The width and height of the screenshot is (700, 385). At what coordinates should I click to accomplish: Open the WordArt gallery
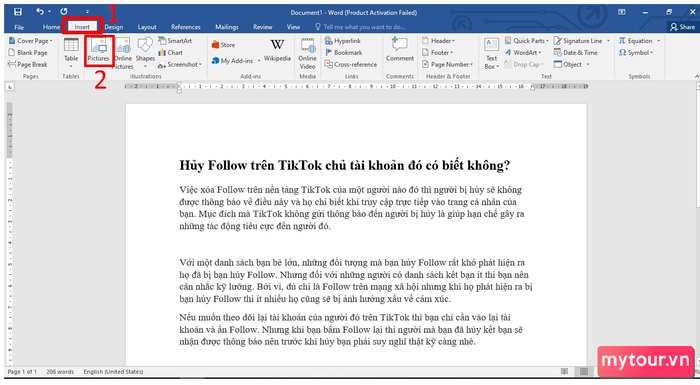coord(523,53)
